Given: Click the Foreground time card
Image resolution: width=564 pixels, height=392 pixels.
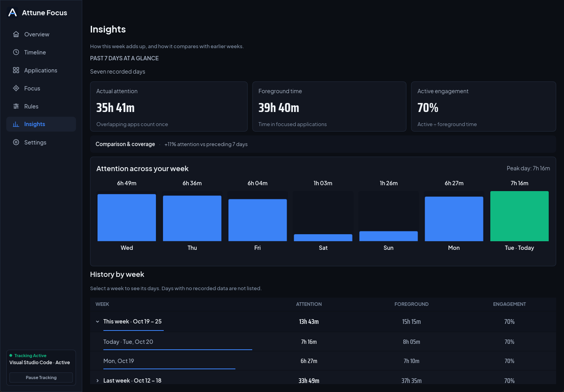Looking at the screenshot, I should click(x=329, y=107).
